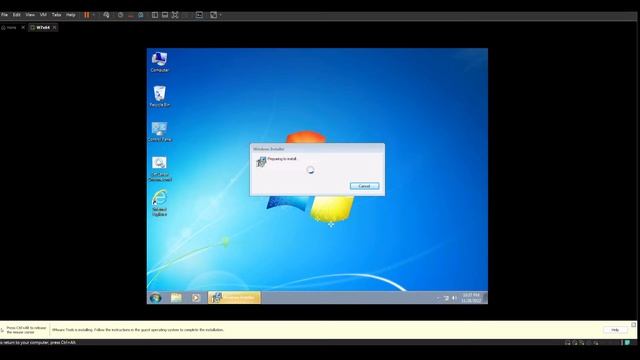Expand the power options dropdown arrow
The height and width of the screenshot is (360, 640).
(x=93, y=15)
